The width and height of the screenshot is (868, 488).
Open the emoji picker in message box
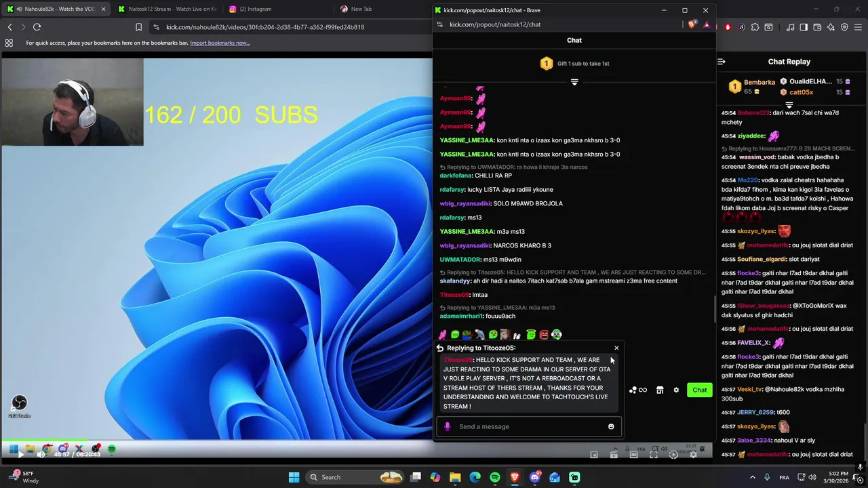pyautogui.click(x=611, y=426)
